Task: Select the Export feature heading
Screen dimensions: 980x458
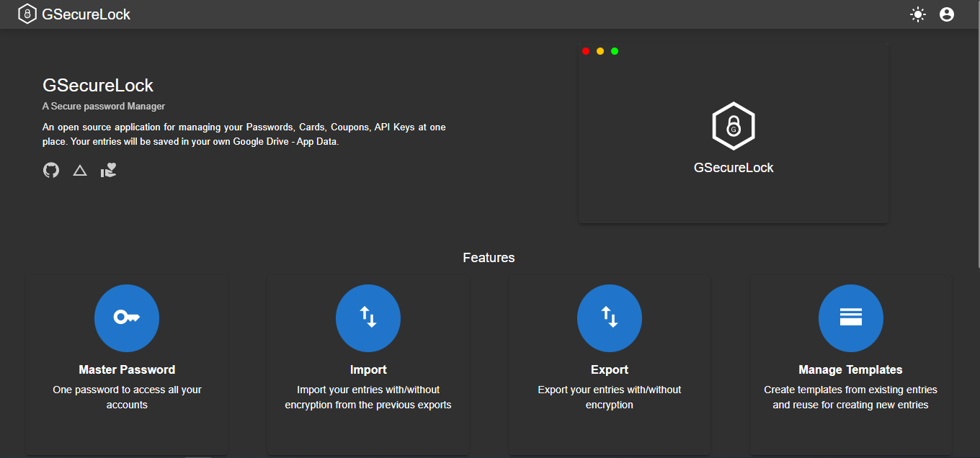Action: coord(610,369)
